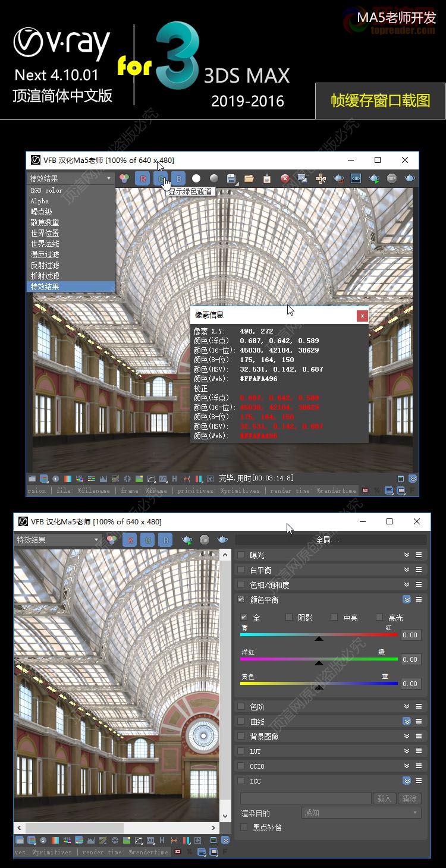
Task: Click the H icon in lower VFB status bar
Action: click(x=162, y=841)
